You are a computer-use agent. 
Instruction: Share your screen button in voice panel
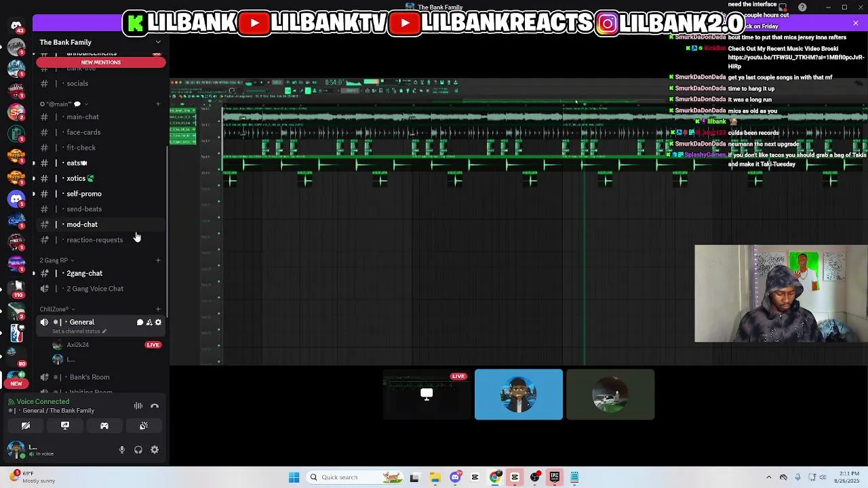coord(65,426)
